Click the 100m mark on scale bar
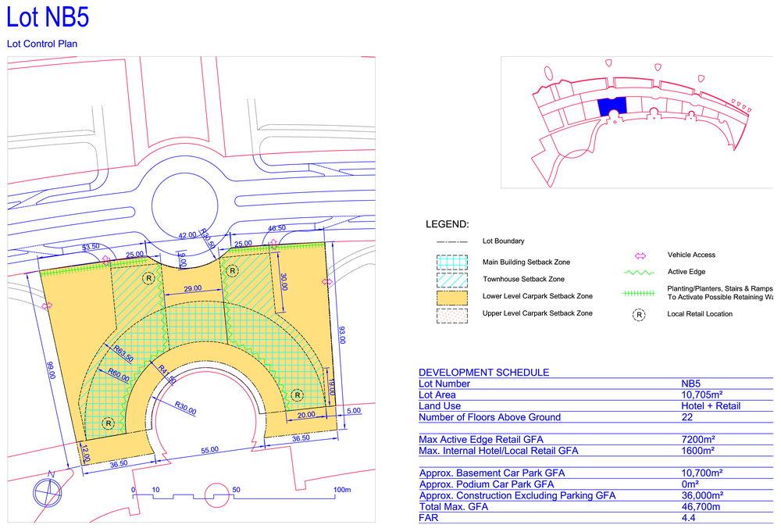 341,490
